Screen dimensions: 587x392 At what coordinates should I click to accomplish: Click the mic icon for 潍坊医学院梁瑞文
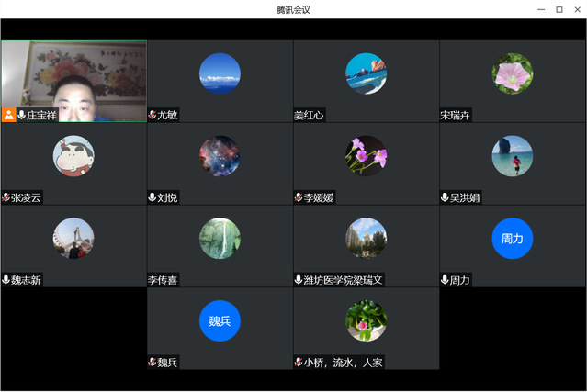pos(299,280)
